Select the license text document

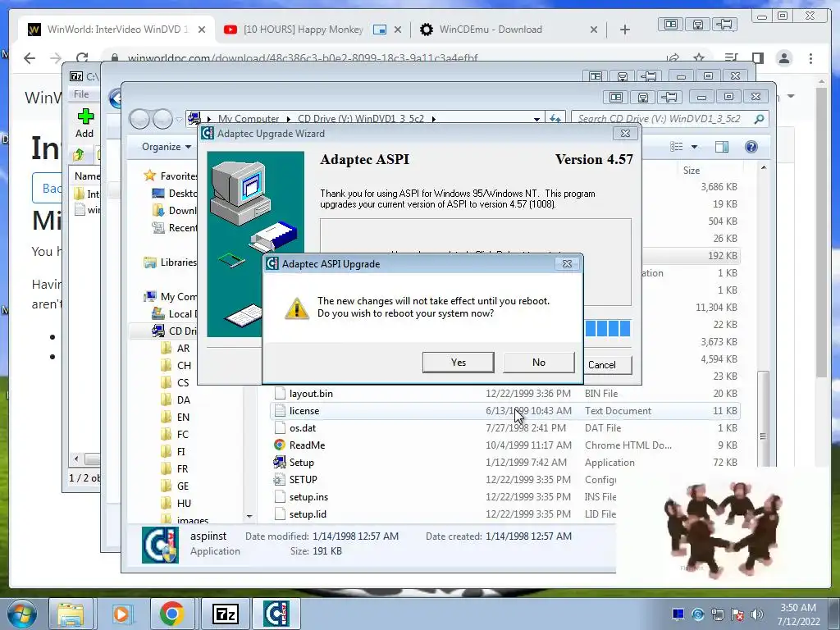coord(504,411)
